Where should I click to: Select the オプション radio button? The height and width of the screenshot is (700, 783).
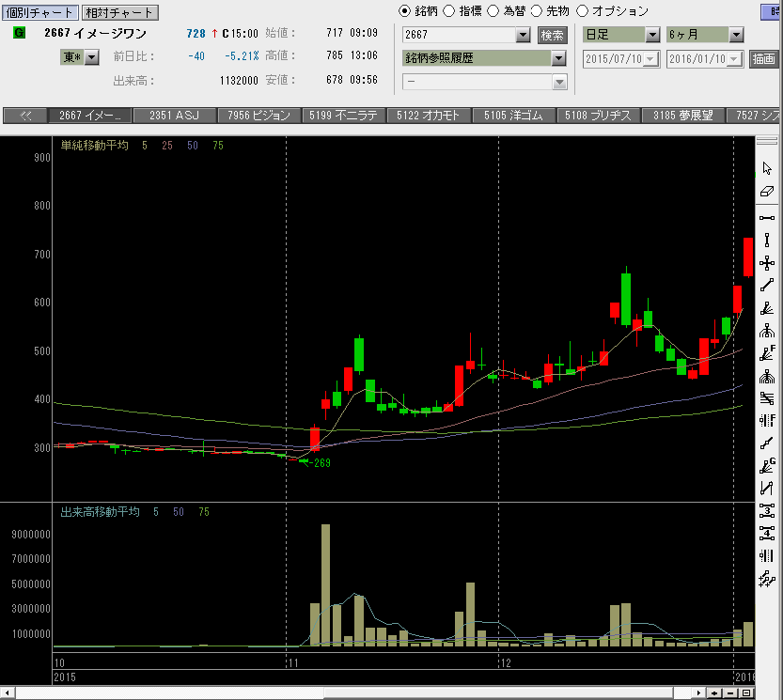tap(582, 11)
